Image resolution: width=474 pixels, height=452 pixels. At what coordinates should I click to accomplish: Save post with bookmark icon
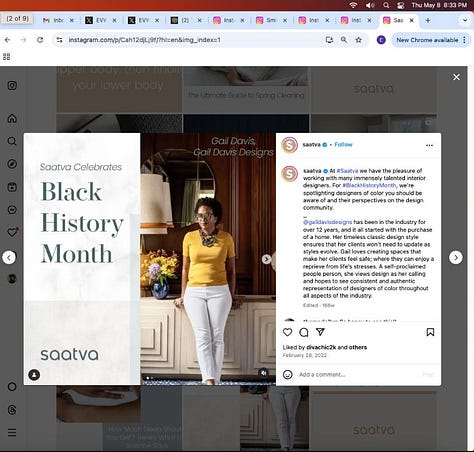click(x=430, y=332)
